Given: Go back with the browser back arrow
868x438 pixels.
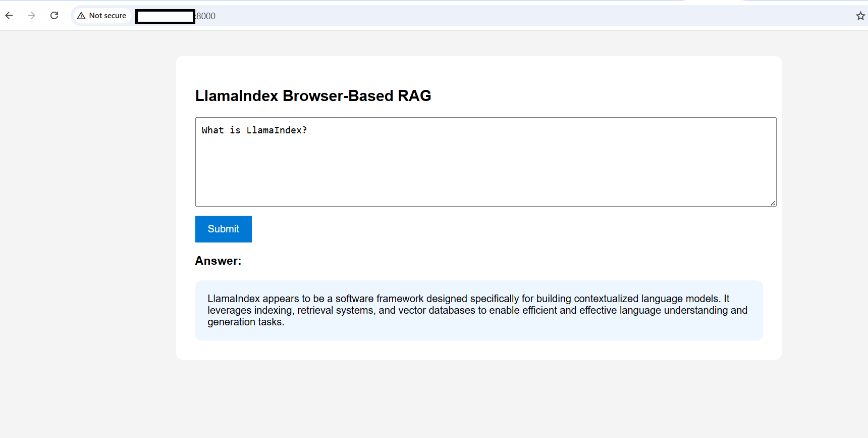Looking at the screenshot, I should click(x=9, y=16).
